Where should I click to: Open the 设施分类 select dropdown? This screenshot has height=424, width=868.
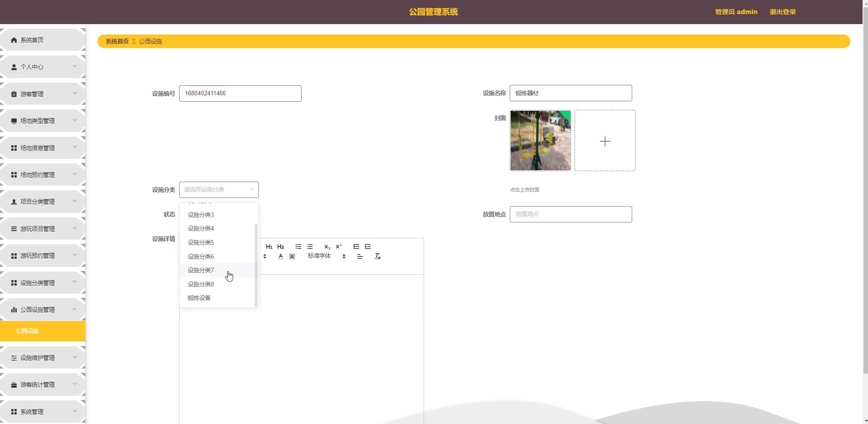(219, 190)
